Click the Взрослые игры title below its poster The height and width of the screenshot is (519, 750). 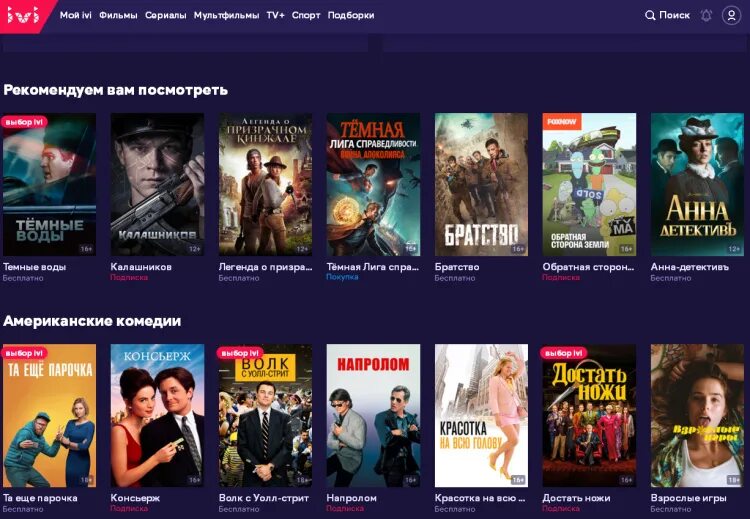pyautogui.click(x=688, y=498)
